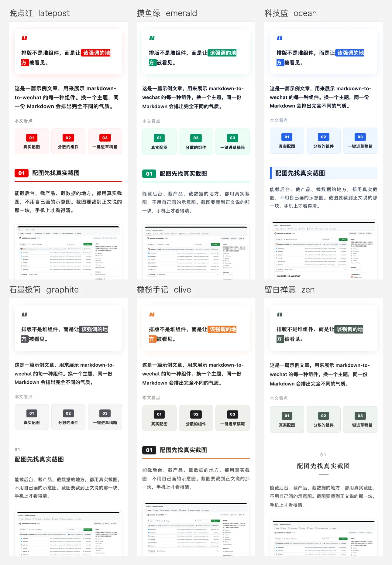The height and width of the screenshot is (565, 392).
Task: Click the dark quote mark in zen theme
Action: (x=280, y=315)
